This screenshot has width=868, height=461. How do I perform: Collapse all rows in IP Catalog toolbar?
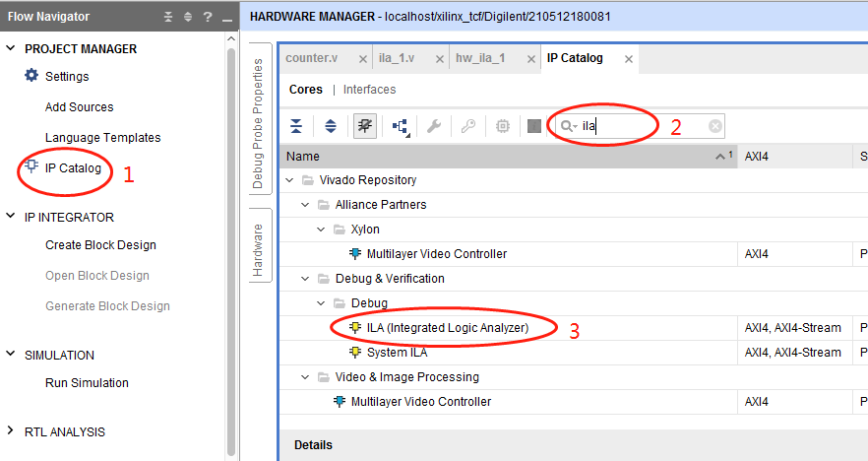(x=296, y=126)
